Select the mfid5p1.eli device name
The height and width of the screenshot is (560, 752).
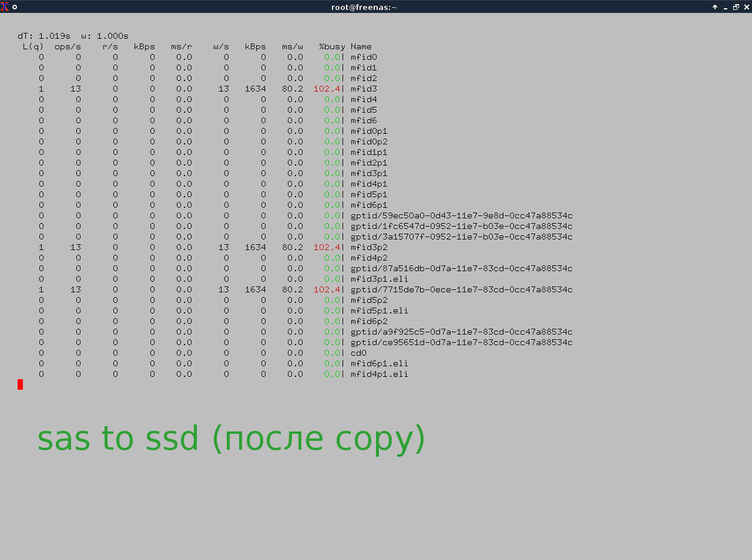380,311
